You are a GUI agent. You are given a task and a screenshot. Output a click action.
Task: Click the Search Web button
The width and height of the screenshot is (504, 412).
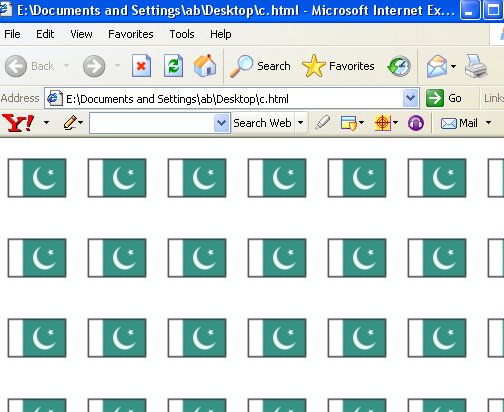tap(262, 123)
